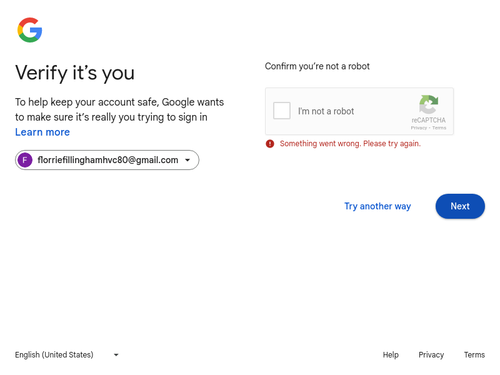Open the Learn more link
Screen dimensions: 500x375
(x=42, y=132)
